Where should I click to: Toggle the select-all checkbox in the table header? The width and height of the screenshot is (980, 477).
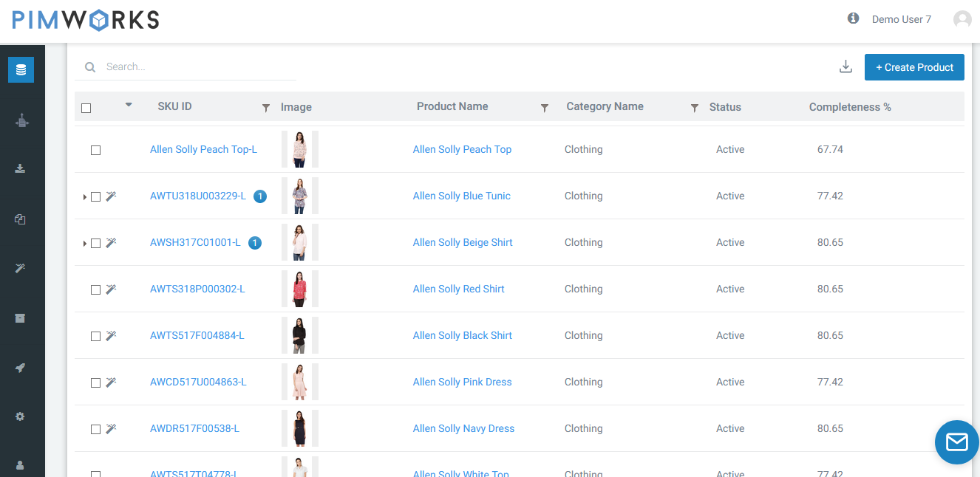pyautogui.click(x=86, y=108)
